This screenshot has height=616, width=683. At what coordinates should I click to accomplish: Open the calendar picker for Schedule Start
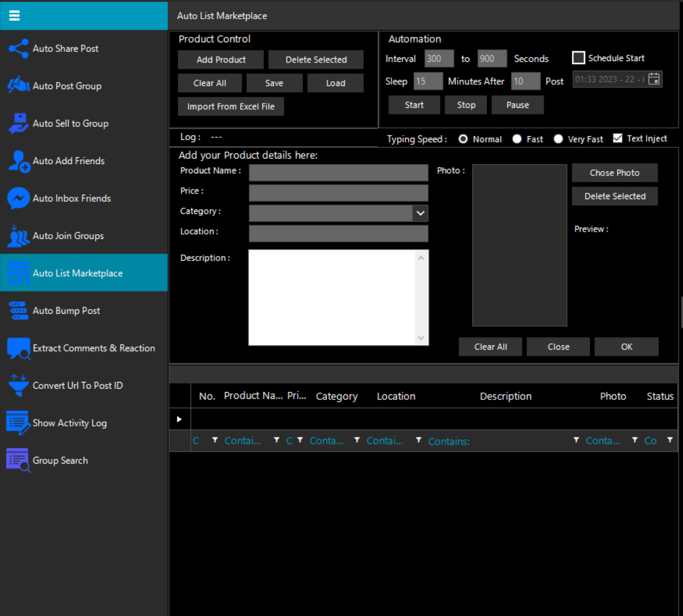(654, 79)
